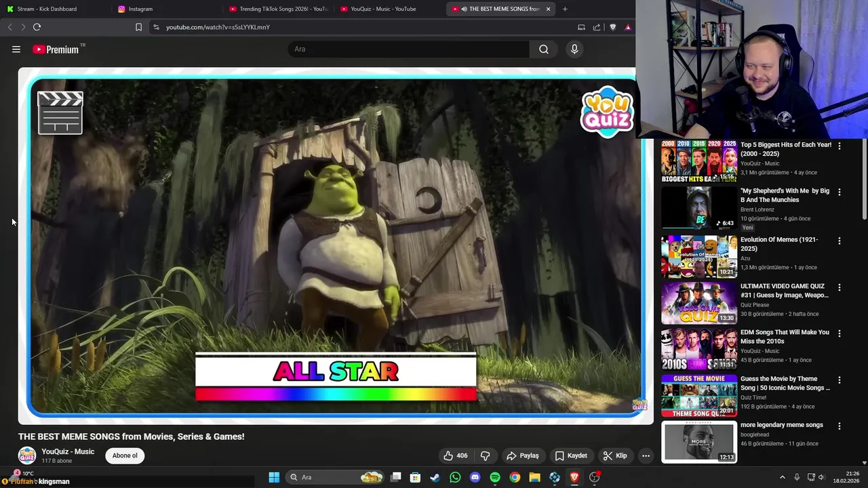Reload the page with the refresh icon
The width and height of the screenshot is (868, 488).
[37, 27]
